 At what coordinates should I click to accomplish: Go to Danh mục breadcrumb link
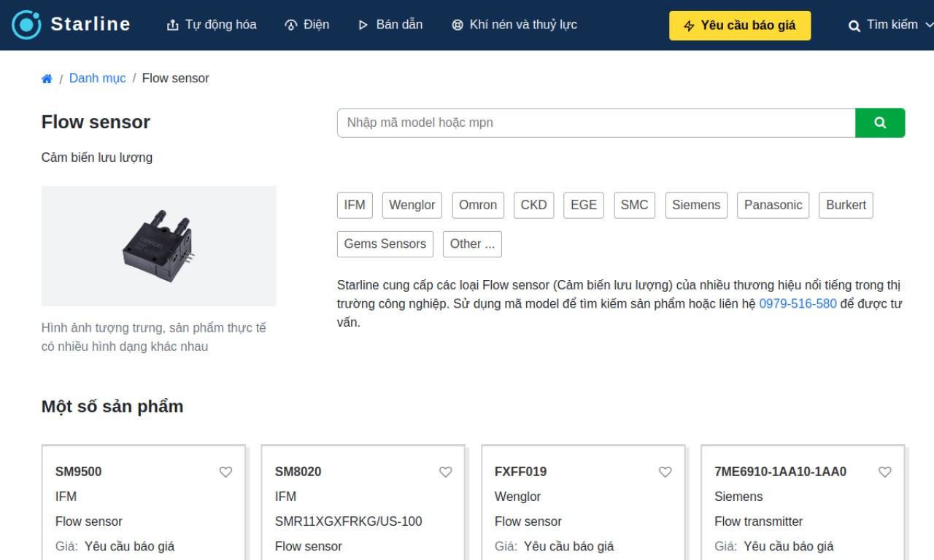coord(98,78)
